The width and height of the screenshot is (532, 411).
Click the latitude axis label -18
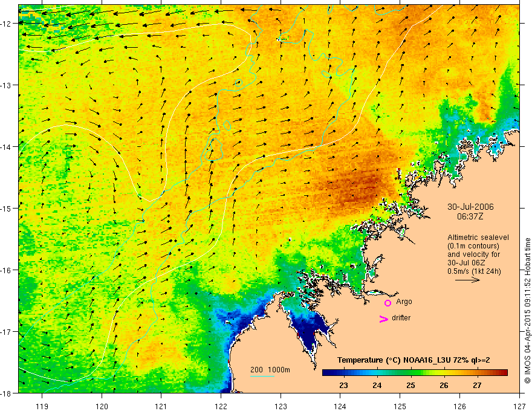tap(6, 393)
